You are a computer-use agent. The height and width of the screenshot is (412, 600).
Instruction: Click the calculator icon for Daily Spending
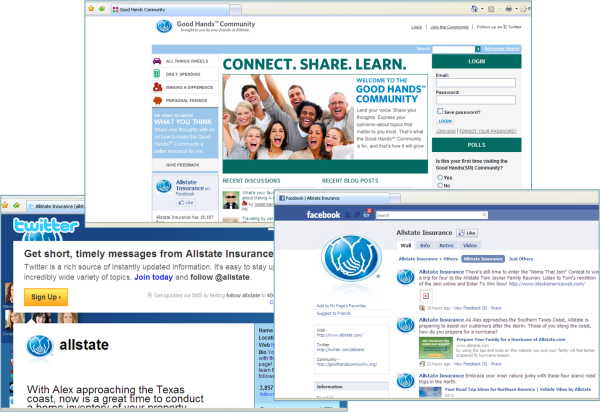pos(157,73)
